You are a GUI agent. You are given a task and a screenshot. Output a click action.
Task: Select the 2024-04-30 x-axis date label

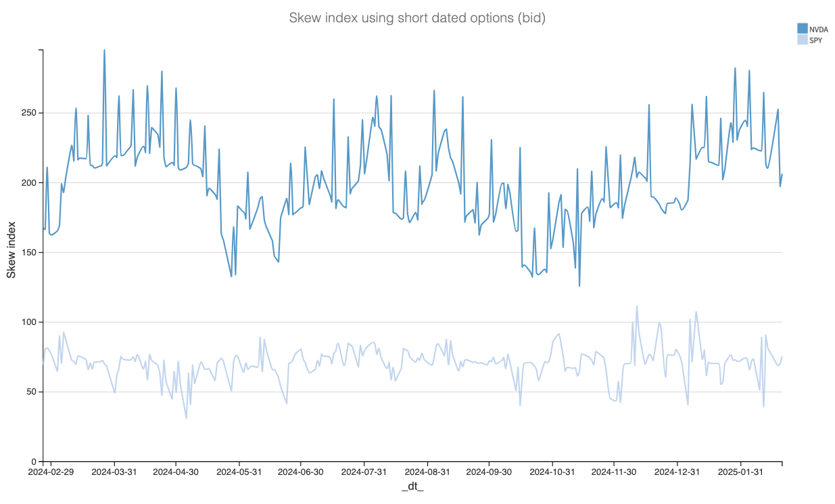(175, 472)
